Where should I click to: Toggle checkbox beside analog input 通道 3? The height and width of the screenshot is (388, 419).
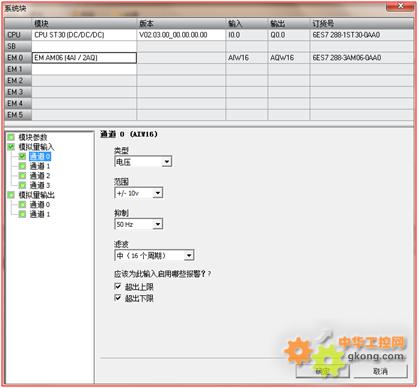point(22,185)
